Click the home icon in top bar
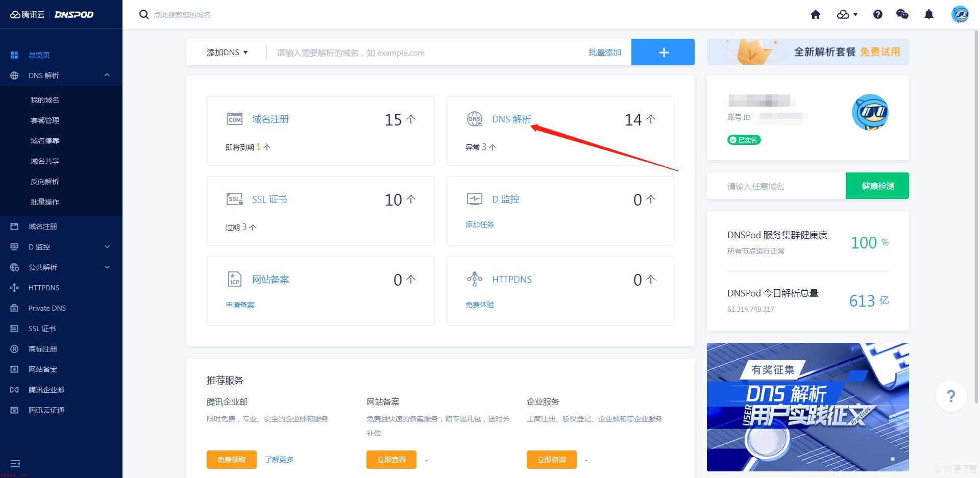Image resolution: width=980 pixels, height=478 pixels. (816, 14)
